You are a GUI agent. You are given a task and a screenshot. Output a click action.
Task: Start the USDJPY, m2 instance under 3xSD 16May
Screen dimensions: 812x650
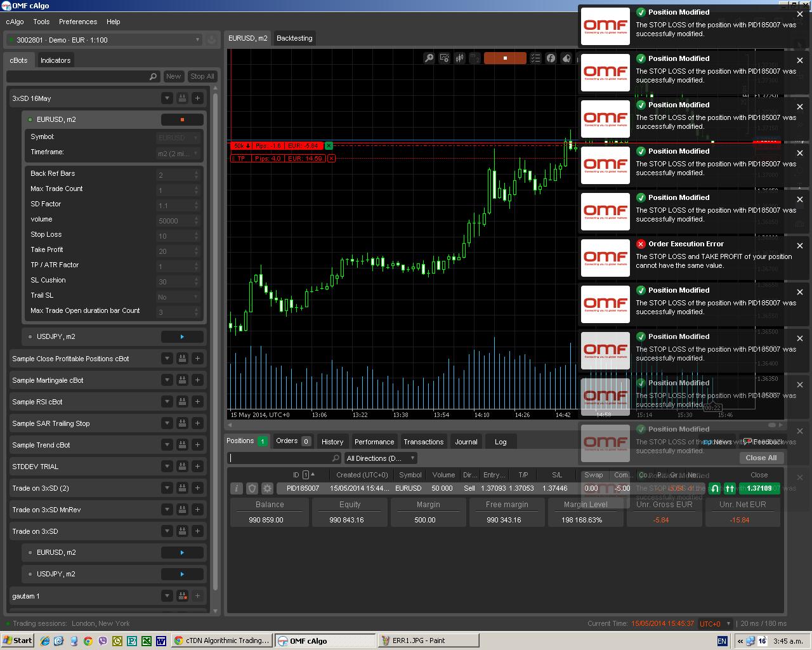tap(182, 336)
